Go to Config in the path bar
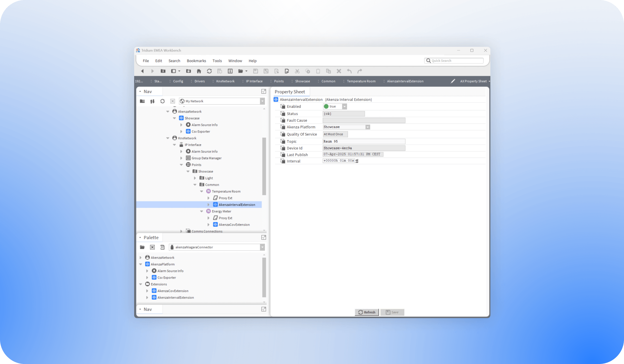The width and height of the screenshot is (624, 364). pos(178,81)
